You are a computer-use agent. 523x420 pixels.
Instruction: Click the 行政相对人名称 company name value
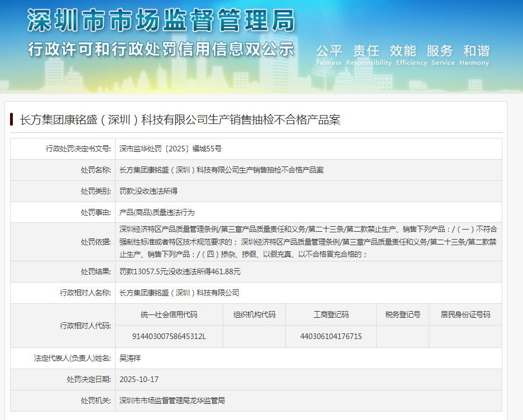(179, 293)
